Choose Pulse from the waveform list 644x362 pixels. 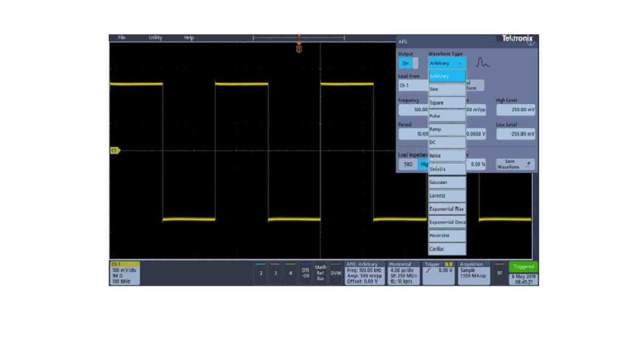pos(447,116)
